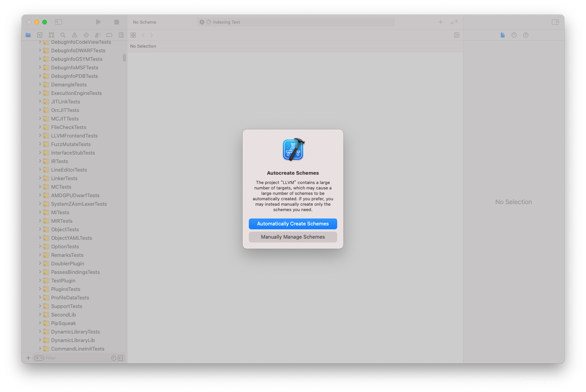Select the PassesBindingsTests item
Image resolution: width=586 pixels, height=392 pixels.
pyautogui.click(x=76, y=272)
